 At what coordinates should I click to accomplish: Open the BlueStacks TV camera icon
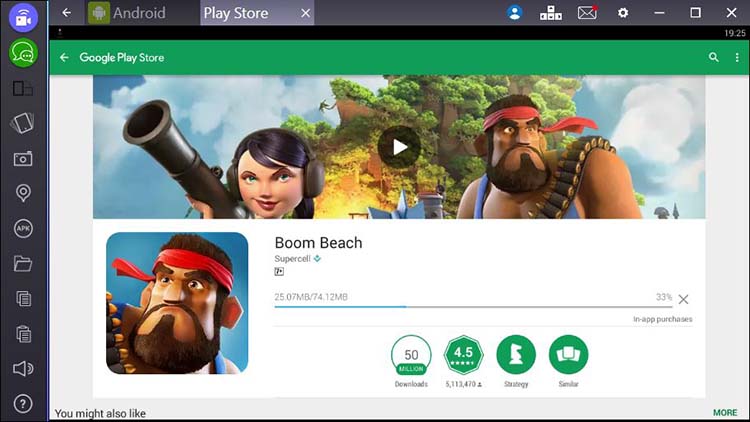pos(23,17)
